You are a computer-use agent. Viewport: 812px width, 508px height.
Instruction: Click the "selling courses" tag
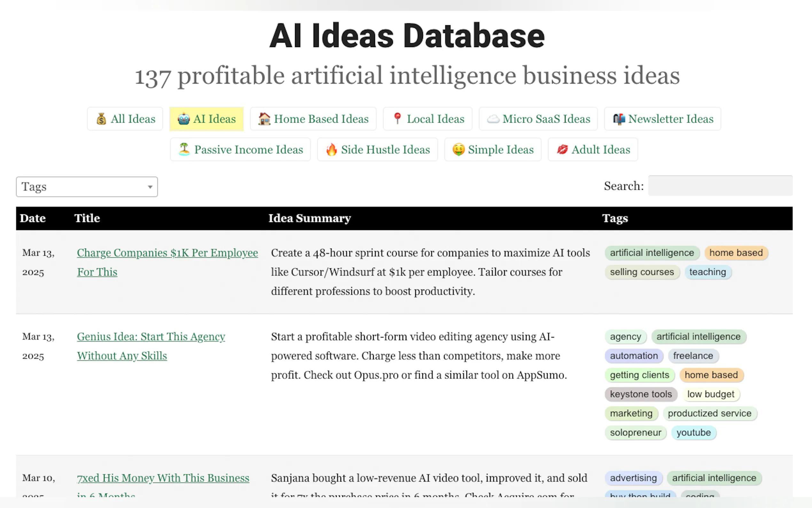pos(642,272)
